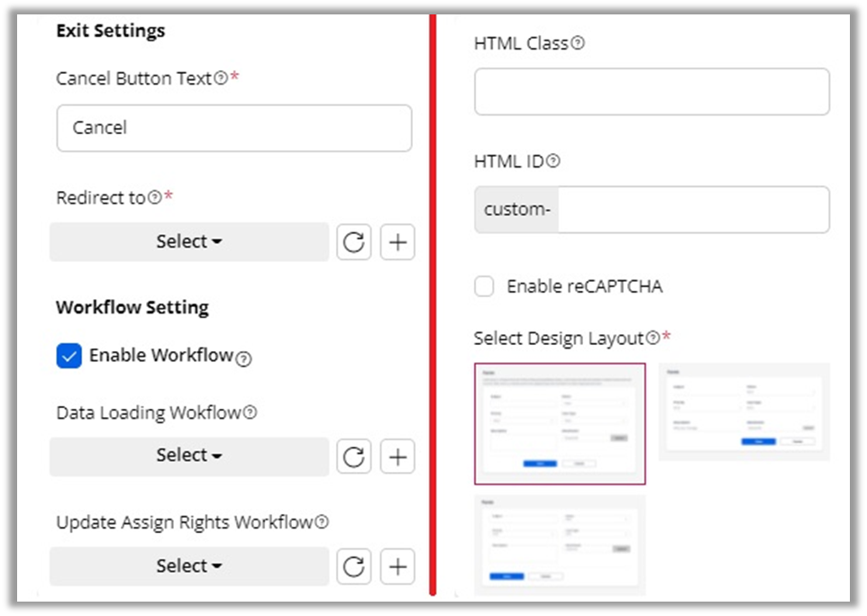Click the Cancel Button Text input field
This screenshot has width=867, height=616.
click(233, 128)
